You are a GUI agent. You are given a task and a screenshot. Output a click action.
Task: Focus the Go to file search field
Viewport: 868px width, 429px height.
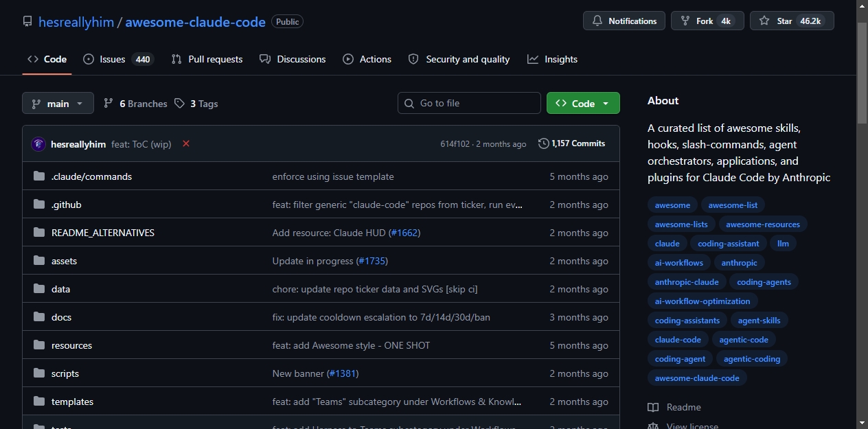tap(469, 103)
